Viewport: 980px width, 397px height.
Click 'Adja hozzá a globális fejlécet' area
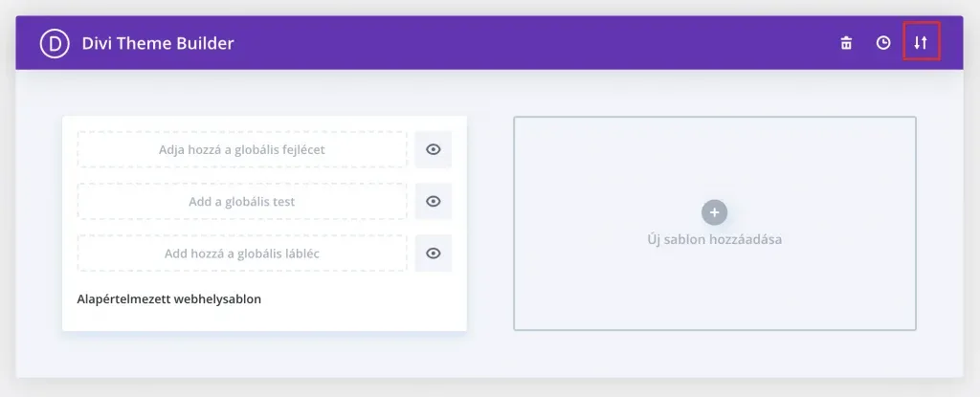[242, 149]
